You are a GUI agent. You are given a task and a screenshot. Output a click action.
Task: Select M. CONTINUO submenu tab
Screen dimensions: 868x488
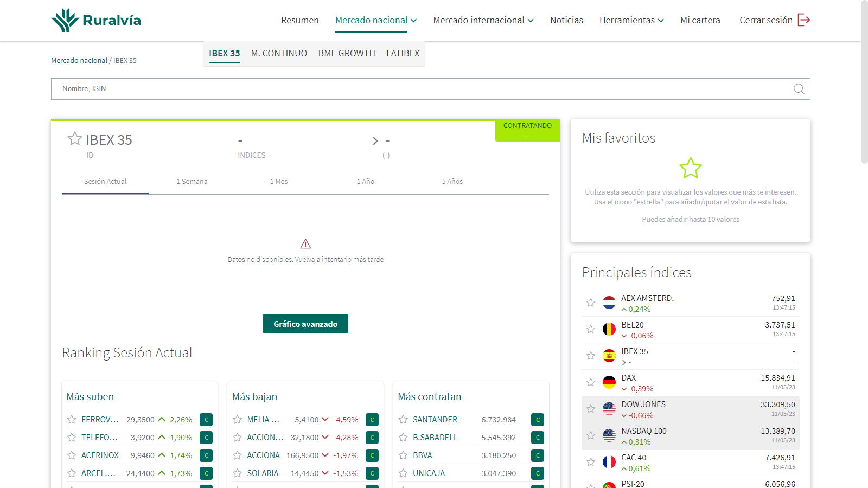(279, 53)
